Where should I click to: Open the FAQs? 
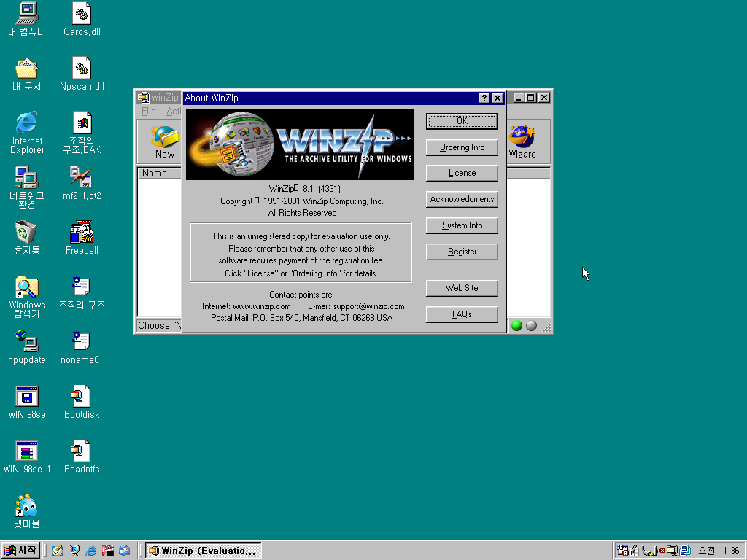click(x=462, y=314)
